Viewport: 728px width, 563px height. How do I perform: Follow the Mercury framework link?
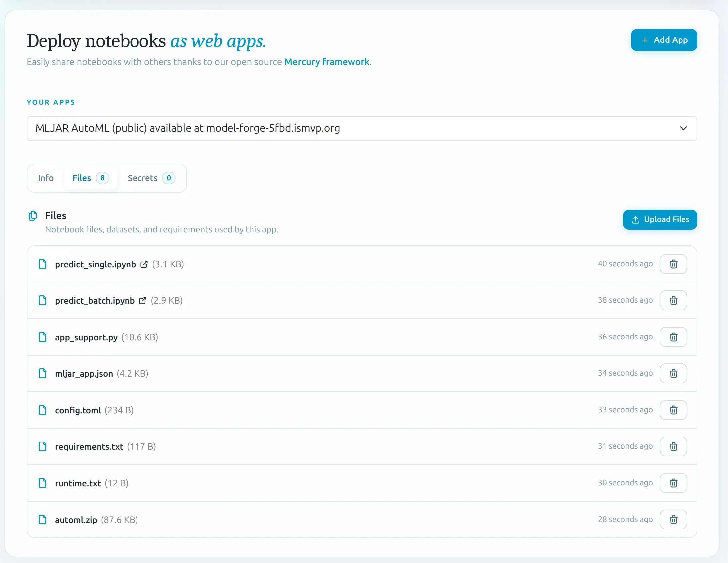point(327,62)
